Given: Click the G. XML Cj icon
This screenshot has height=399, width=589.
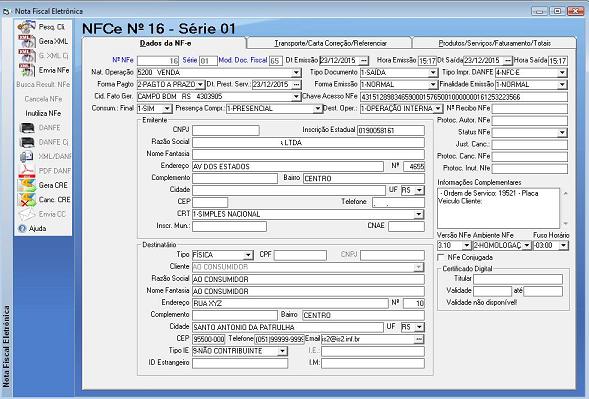Looking at the screenshot, I should pos(26,56).
